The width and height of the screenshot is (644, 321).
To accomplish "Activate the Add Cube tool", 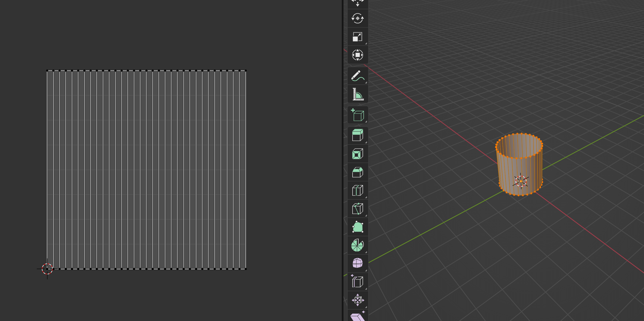I will [x=357, y=115].
